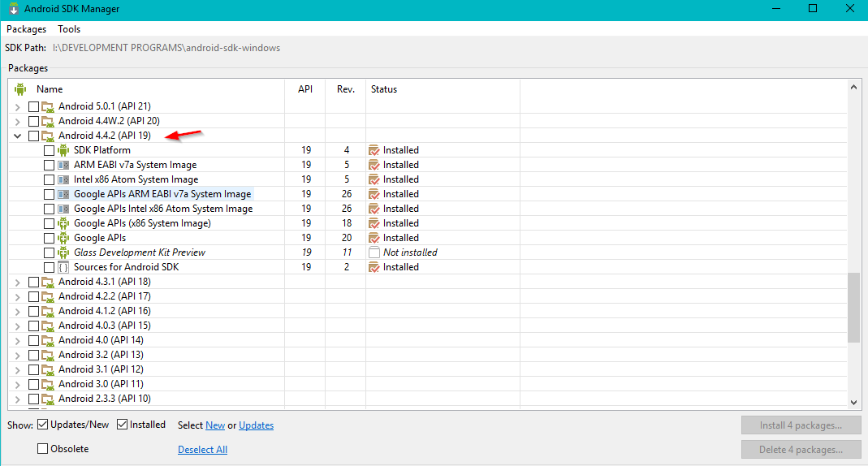Open the Tools menu
868x466 pixels.
(x=69, y=28)
